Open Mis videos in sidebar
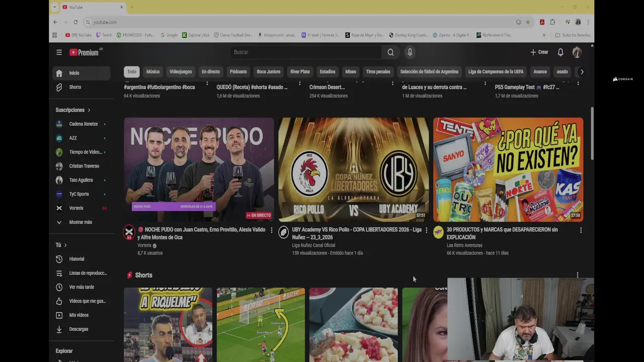The image size is (644, 362). [82, 315]
